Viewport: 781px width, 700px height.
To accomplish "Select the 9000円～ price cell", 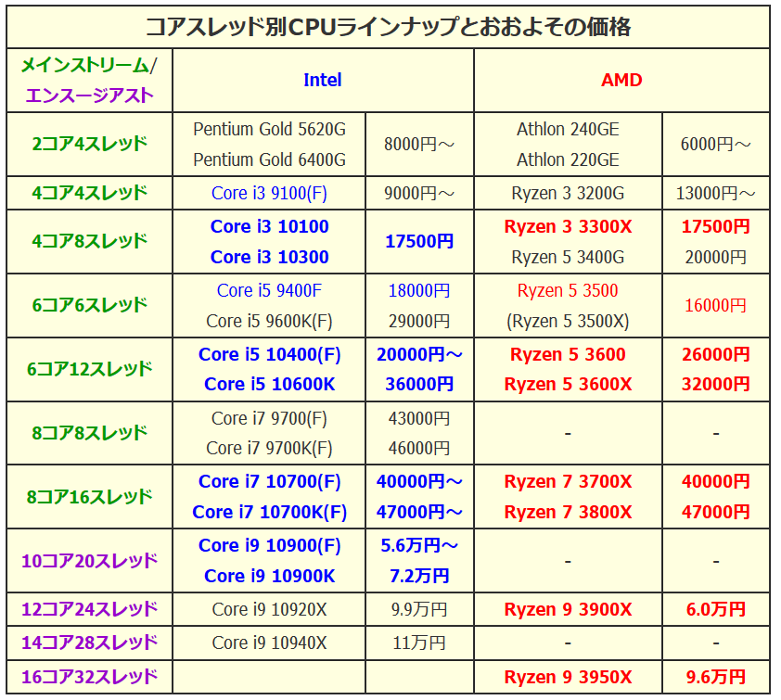I will tap(419, 193).
